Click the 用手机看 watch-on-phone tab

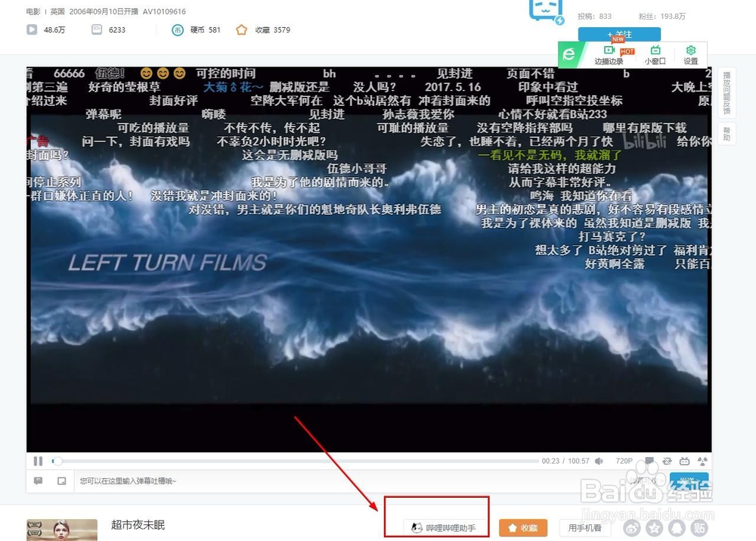pyautogui.click(x=584, y=527)
